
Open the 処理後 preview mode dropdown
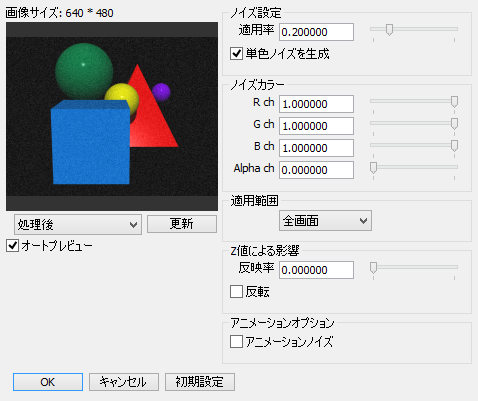point(78,224)
